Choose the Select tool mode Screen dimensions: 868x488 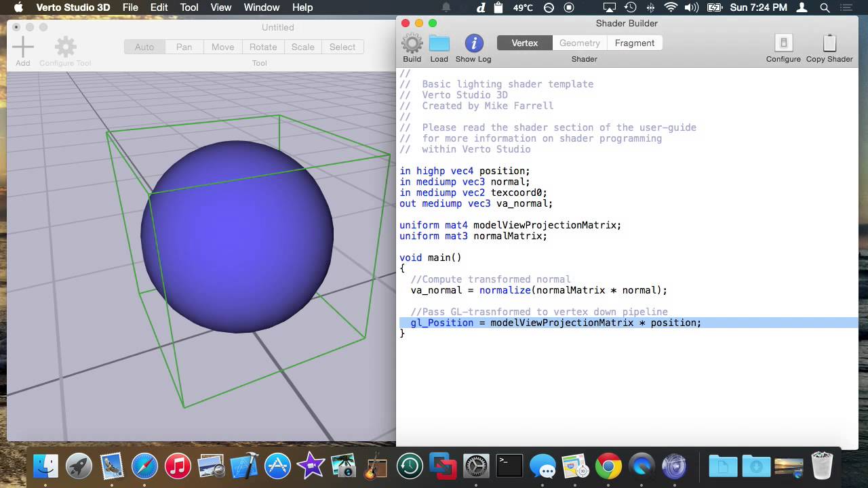(342, 47)
